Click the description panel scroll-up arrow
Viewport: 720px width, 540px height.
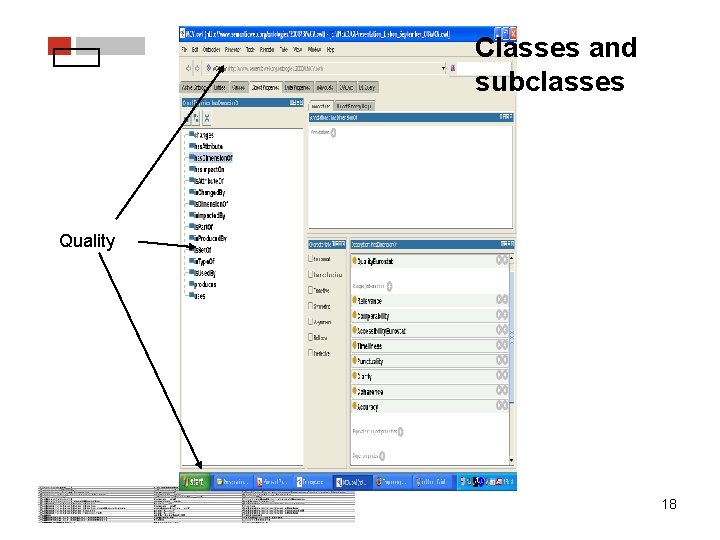point(512,259)
